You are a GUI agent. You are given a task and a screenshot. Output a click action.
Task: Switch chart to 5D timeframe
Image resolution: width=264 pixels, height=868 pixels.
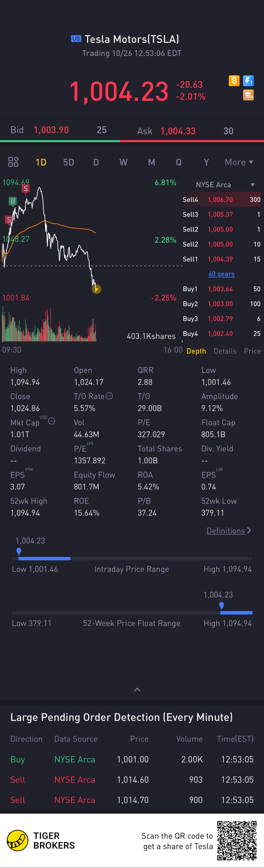pos(69,162)
